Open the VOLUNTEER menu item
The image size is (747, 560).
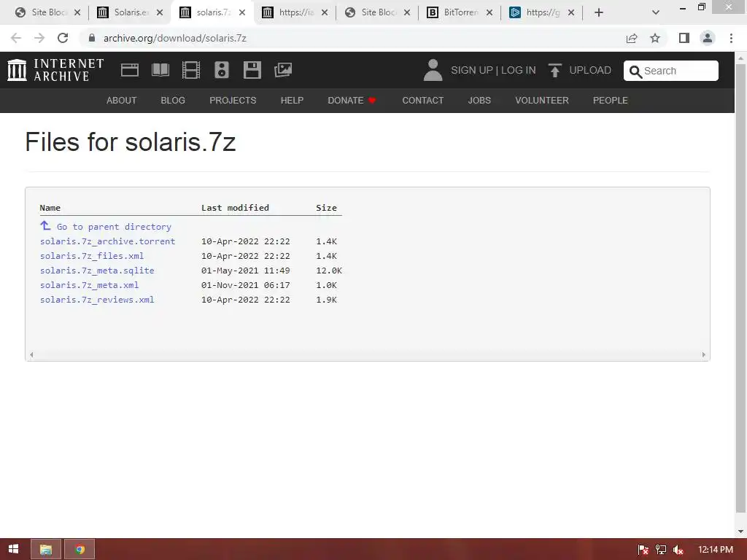[x=542, y=101]
